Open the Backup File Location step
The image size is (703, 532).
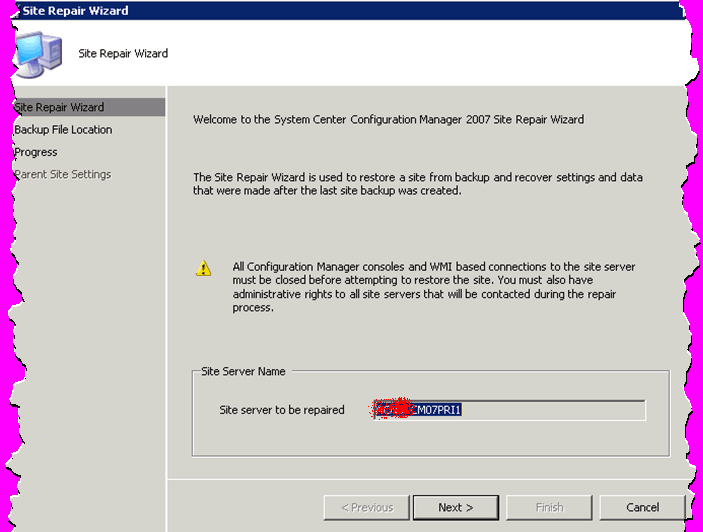[63, 130]
